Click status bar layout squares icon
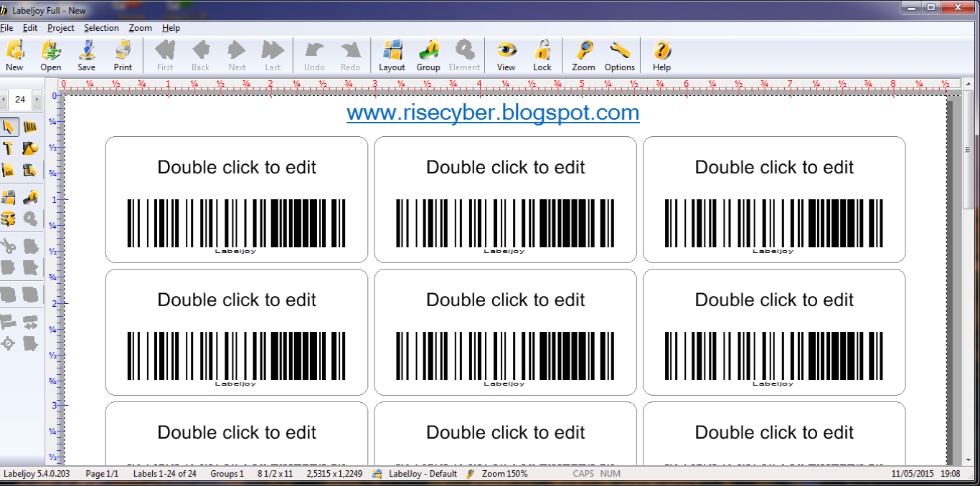 (377, 474)
